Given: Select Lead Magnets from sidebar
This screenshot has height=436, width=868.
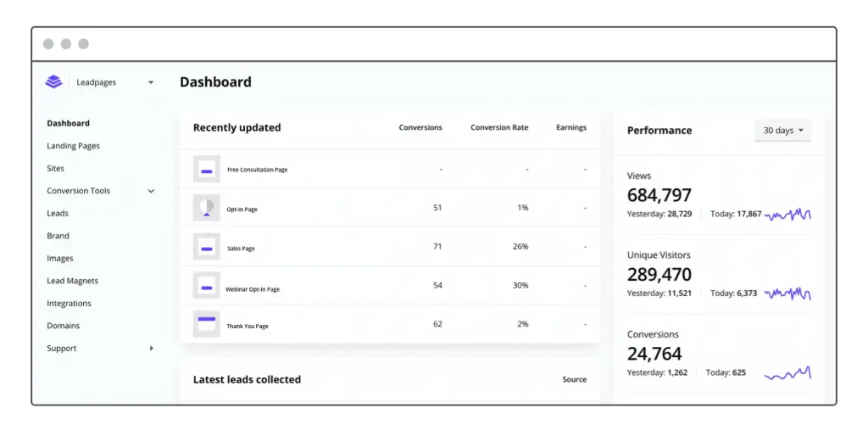Looking at the screenshot, I should tap(72, 281).
